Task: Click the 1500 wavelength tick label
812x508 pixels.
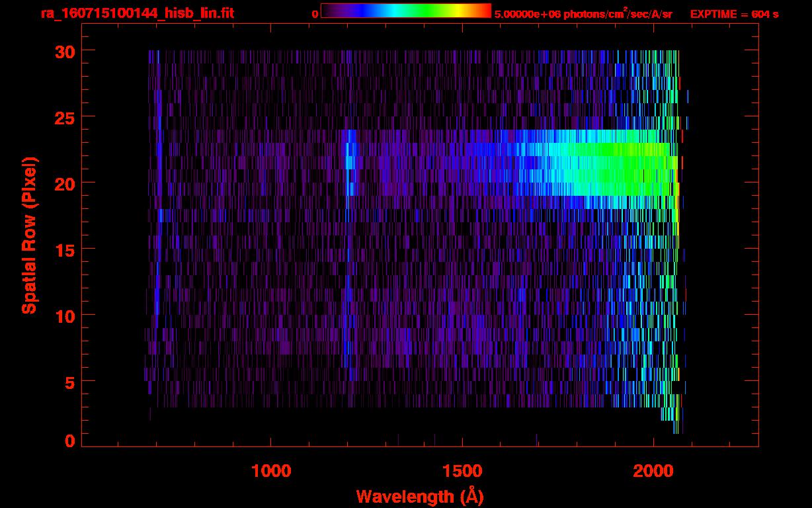Action: coord(462,471)
